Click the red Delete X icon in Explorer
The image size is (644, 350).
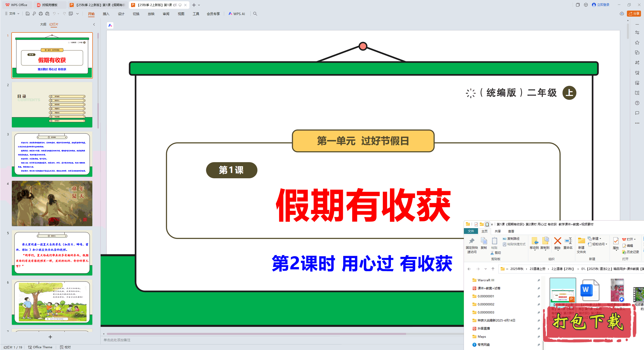(x=557, y=241)
